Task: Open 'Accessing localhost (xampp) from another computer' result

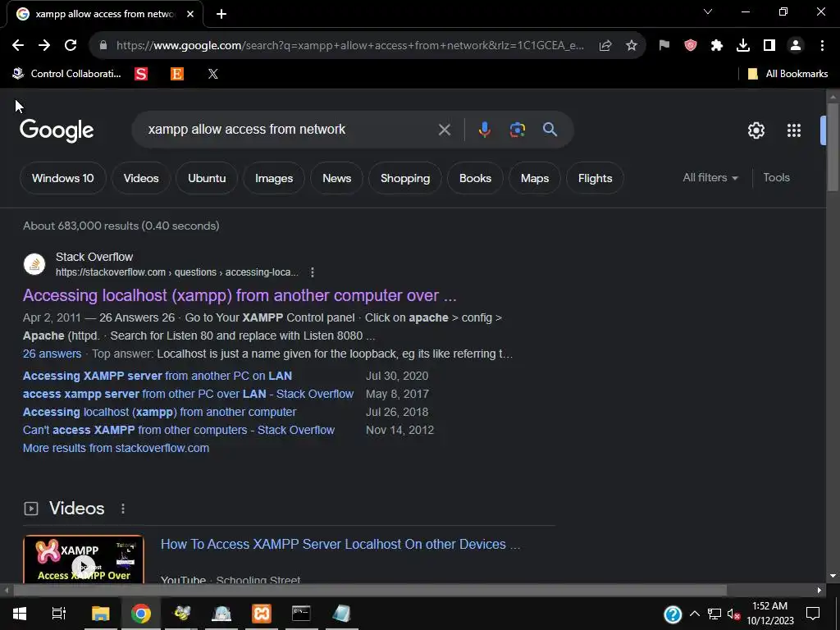Action: click(240, 295)
